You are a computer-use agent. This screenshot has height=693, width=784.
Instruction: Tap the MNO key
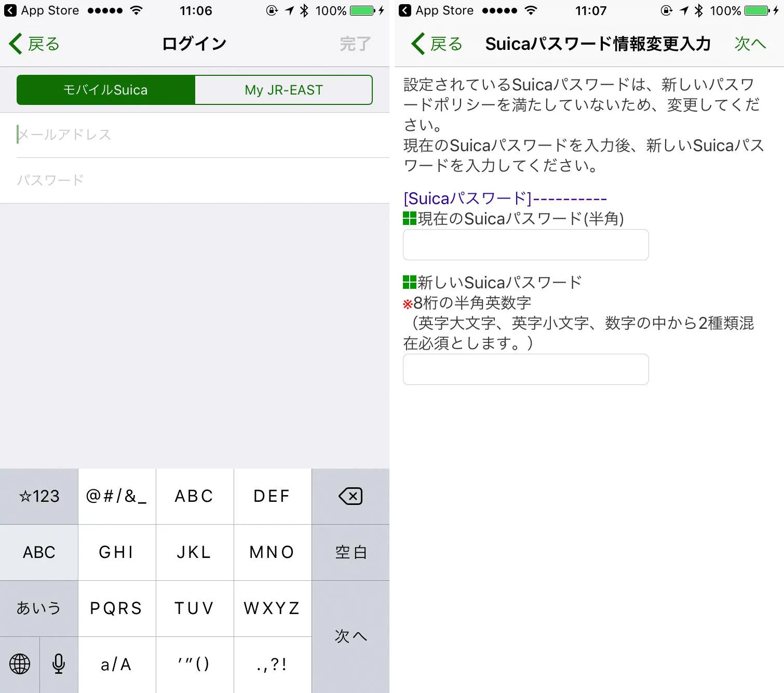click(x=273, y=552)
